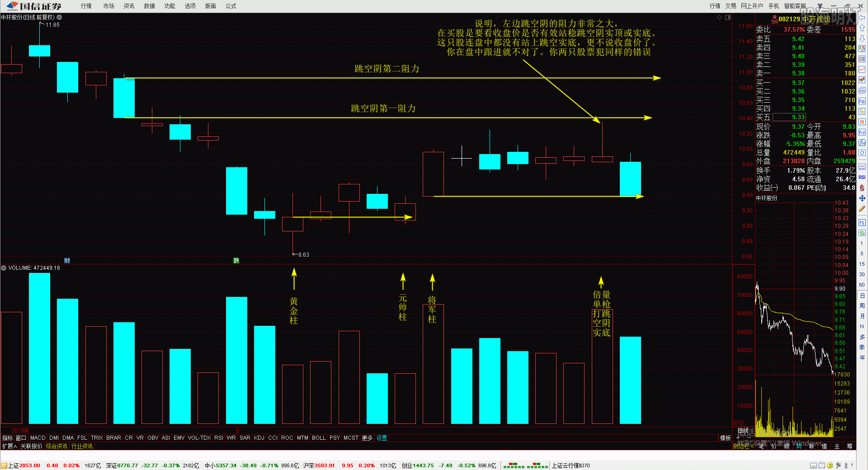Click the 设置 settings link in the indicator bar
The height and width of the screenshot is (470, 868).
coord(382,438)
